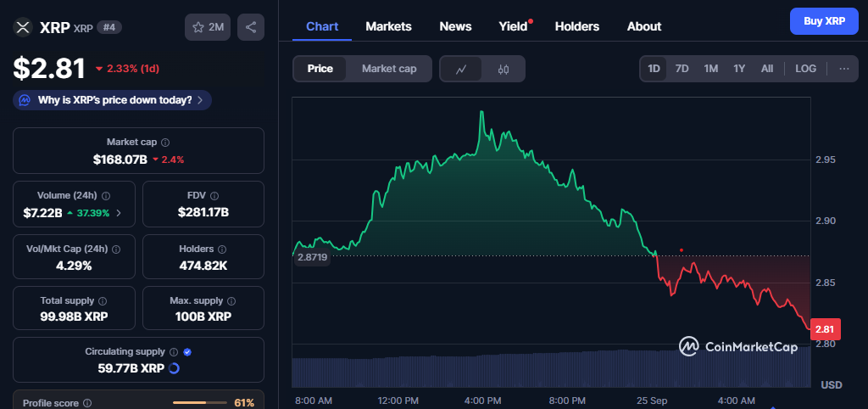Click the 4:00 PM axis label
Image resolution: width=868 pixels, height=409 pixels.
click(x=482, y=401)
